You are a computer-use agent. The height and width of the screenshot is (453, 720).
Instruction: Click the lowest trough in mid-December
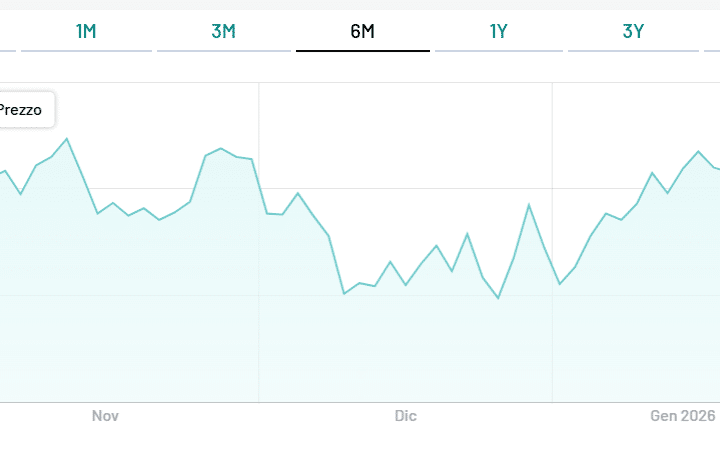pyautogui.click(x=498, y=298)
